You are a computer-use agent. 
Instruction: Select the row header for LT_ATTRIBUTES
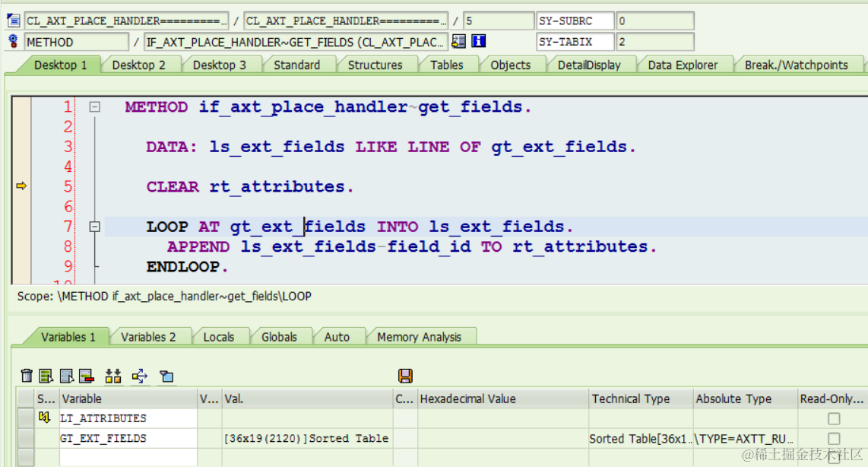pyautogui.click(x=26, y=418)
